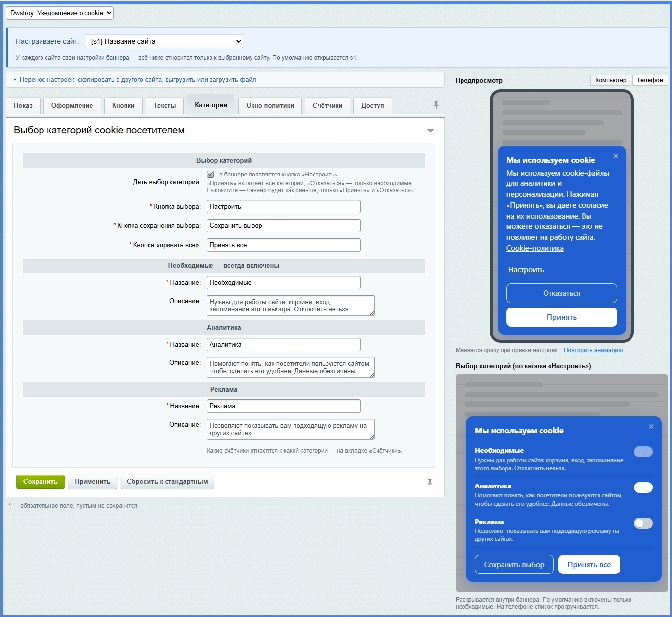
Task: Switch preview to Компьютер
Action: click(611, 80)
